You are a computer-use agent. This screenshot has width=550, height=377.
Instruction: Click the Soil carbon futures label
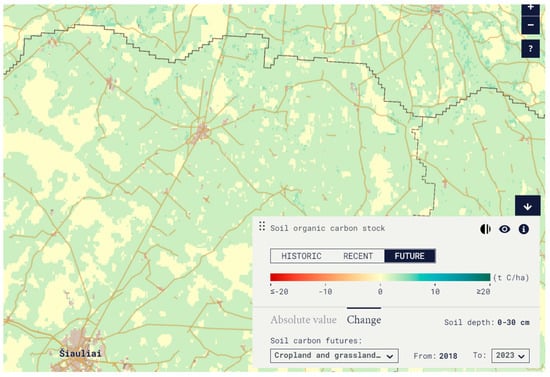click(316, 341)
